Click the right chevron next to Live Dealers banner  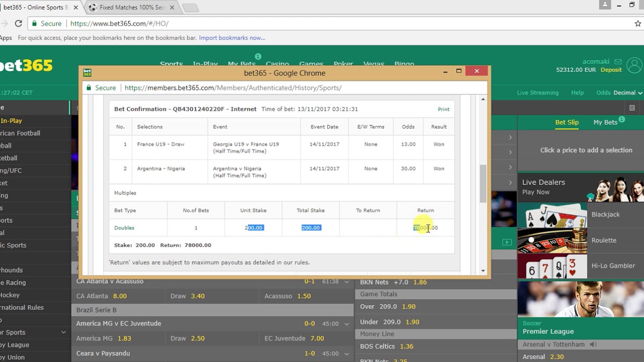510,183
